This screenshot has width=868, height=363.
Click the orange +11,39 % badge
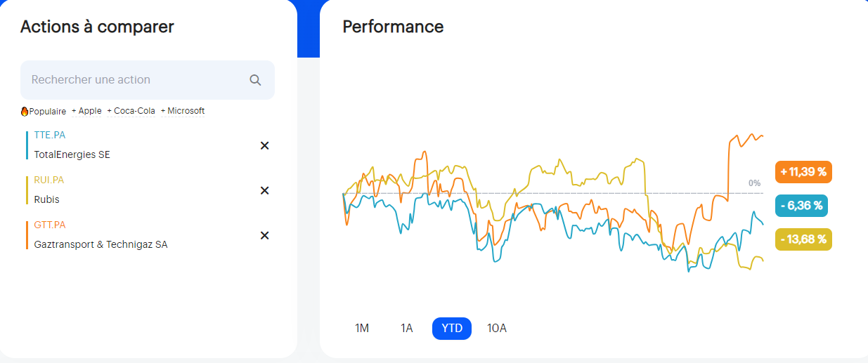tap(803, 172)
